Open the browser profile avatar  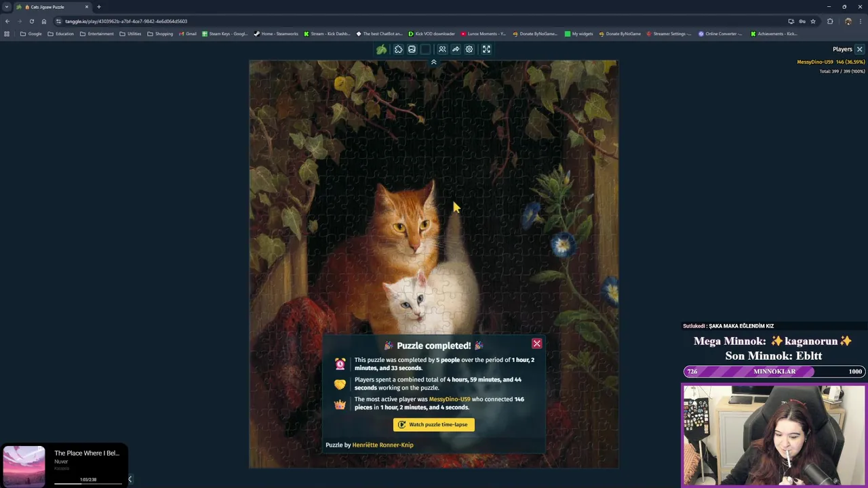(x=848, y=21)
